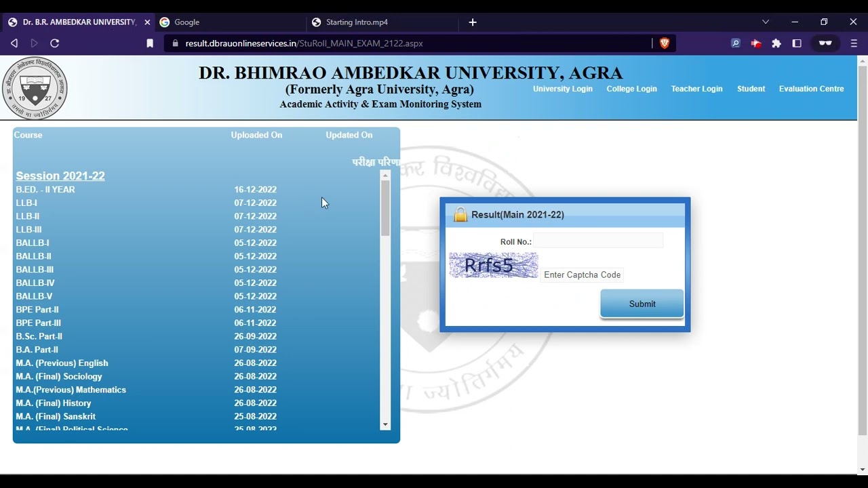Open Evaluation Centre menu item
This screenshot has width=868, height=488.
(x=811, y=89)
